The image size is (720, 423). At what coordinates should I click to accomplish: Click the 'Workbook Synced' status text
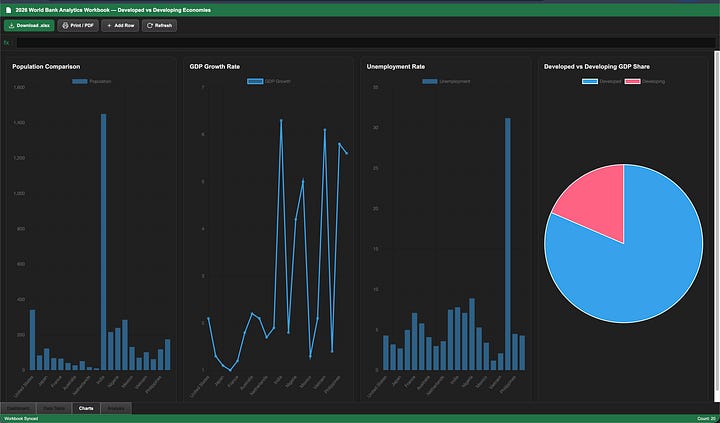tap(21, 419)
